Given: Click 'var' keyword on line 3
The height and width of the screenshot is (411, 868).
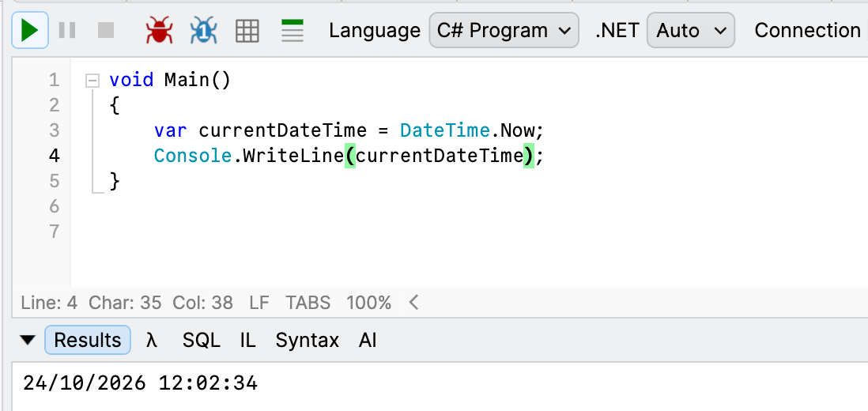Looking at the screenshot, I should 171,130.
